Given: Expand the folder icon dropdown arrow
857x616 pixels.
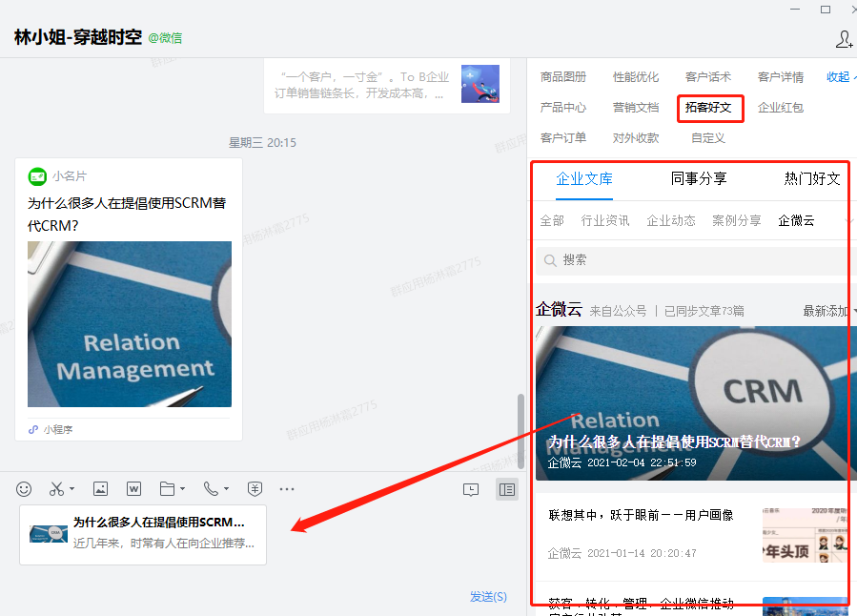Looking at the screenshot, I should (182, 490).
